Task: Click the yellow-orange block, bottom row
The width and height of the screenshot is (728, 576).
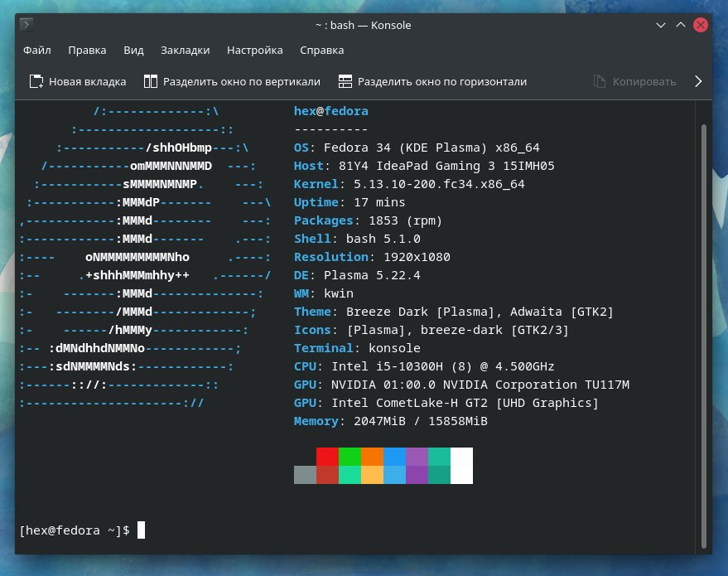Action: coord(373,475)
